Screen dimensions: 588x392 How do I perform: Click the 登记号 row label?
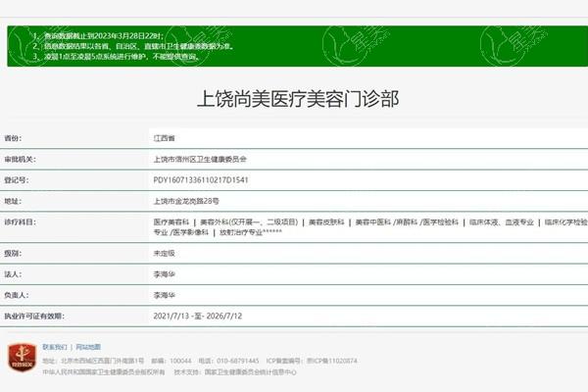click(17, 180)
